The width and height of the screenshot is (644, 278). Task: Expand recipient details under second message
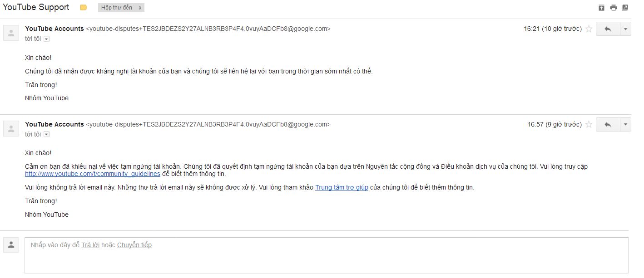(x=46, y=135)
